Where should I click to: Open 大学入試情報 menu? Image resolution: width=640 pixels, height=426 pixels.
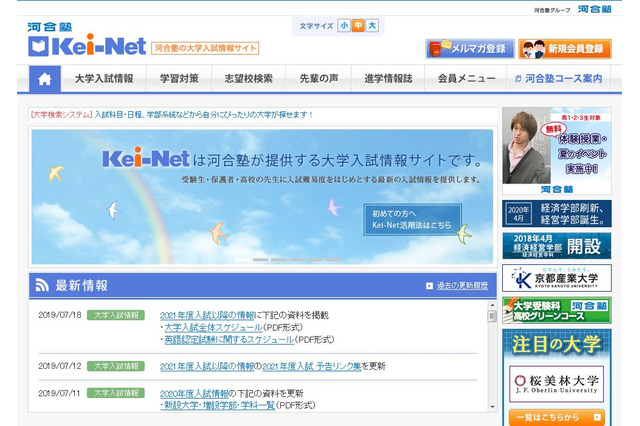tap(104, 79)
